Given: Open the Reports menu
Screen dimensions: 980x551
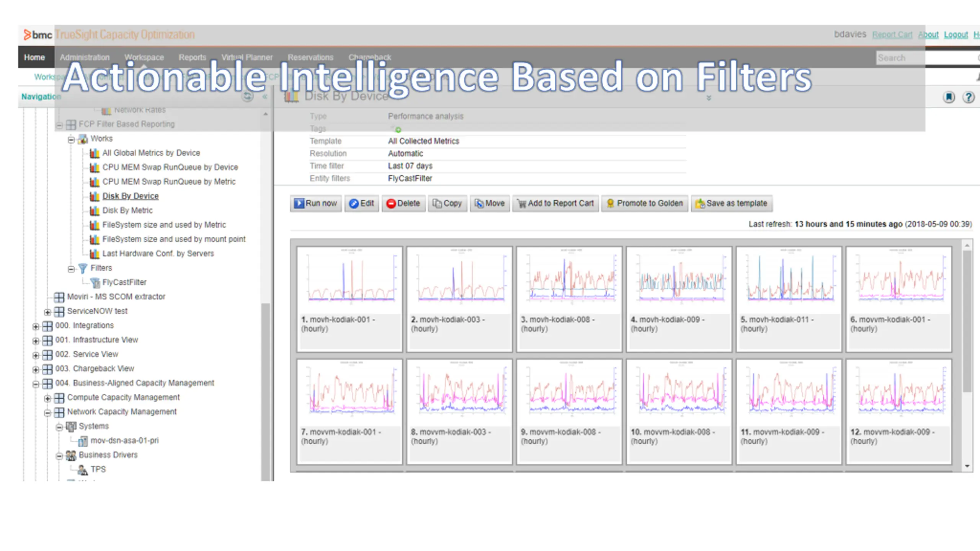Looking at the screenshot, I should [192, 57].
